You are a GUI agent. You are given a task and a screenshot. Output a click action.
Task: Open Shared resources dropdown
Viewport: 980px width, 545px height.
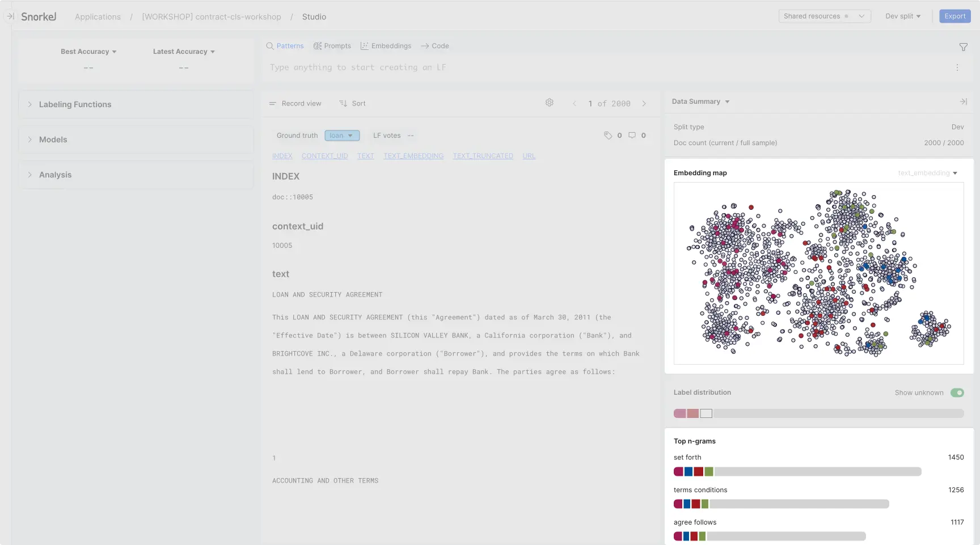tap(824, 16)
